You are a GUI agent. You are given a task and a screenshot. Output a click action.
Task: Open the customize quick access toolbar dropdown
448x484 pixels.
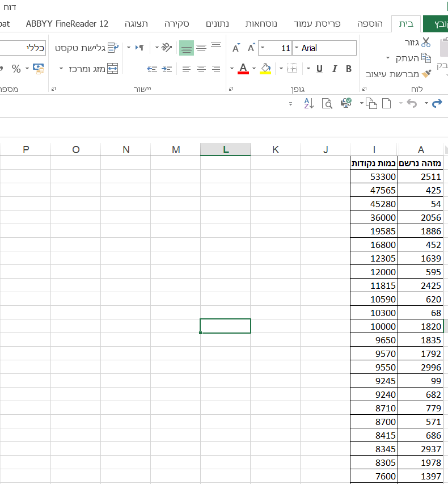pyautogui.click(x=290, y=104)
